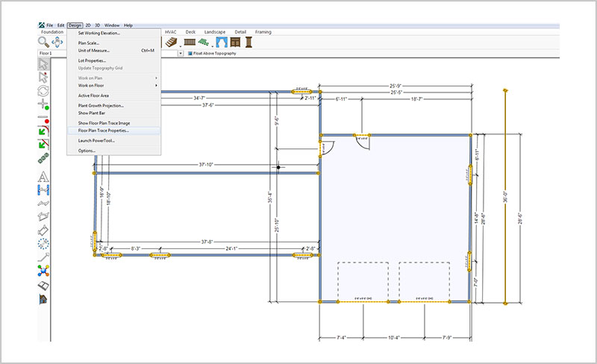597x364 pixels.
Task: Click the magnifying glass zoom tool
Action: click(44, 43)
